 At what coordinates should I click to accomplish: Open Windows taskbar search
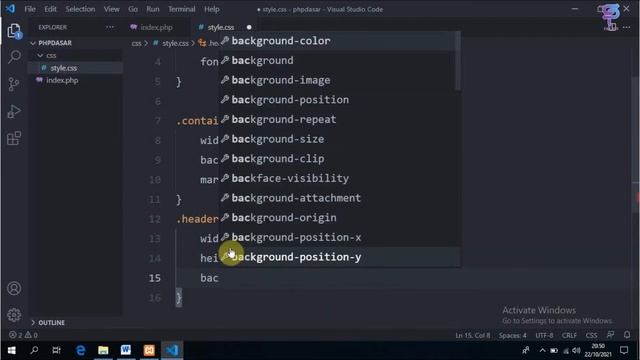click(34, 350)
